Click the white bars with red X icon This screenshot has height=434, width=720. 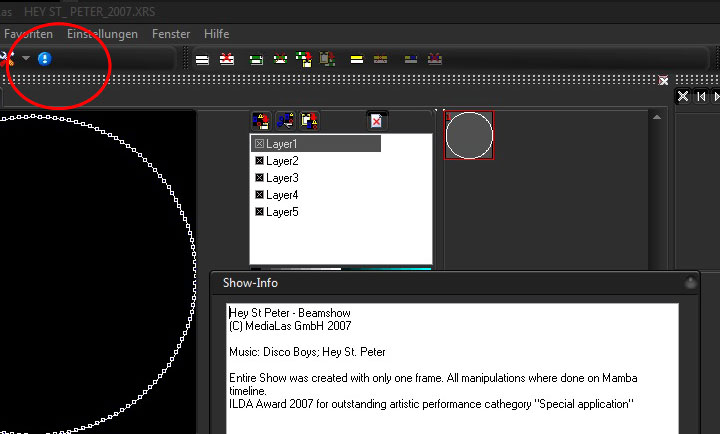tap(227, 59)
